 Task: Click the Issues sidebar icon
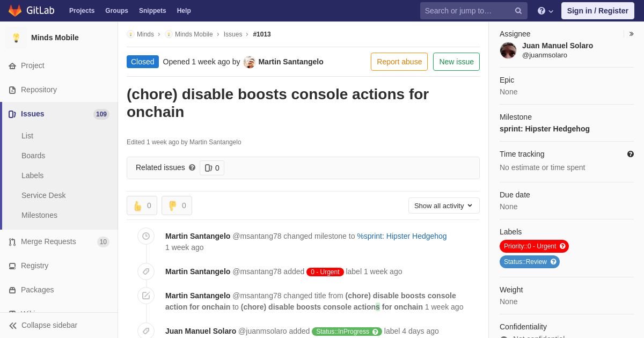pyautogui.click(x=12, y=114)
